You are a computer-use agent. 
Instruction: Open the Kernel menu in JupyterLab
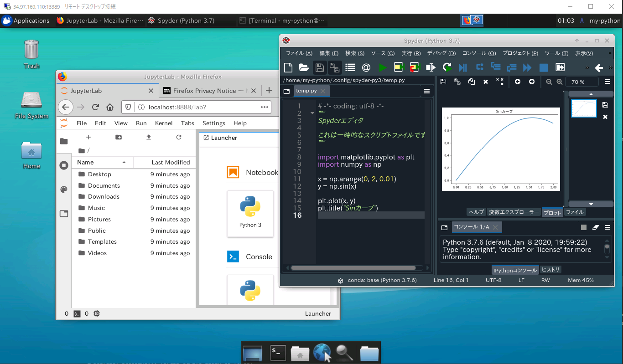[x=164, y=123]
